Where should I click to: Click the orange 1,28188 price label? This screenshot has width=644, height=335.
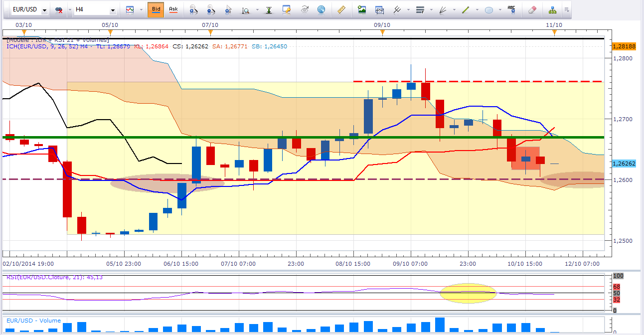623,46
